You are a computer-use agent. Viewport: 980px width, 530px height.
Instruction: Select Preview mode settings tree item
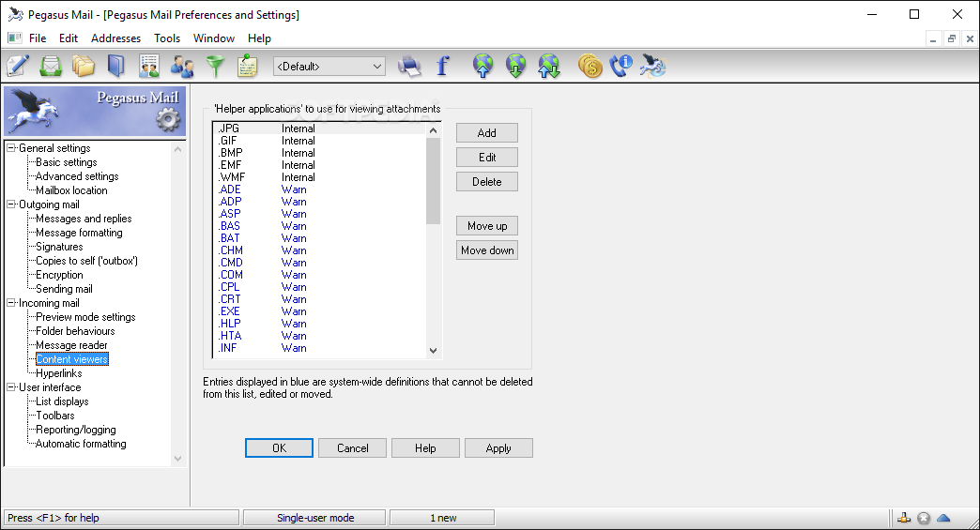[85, 317]
